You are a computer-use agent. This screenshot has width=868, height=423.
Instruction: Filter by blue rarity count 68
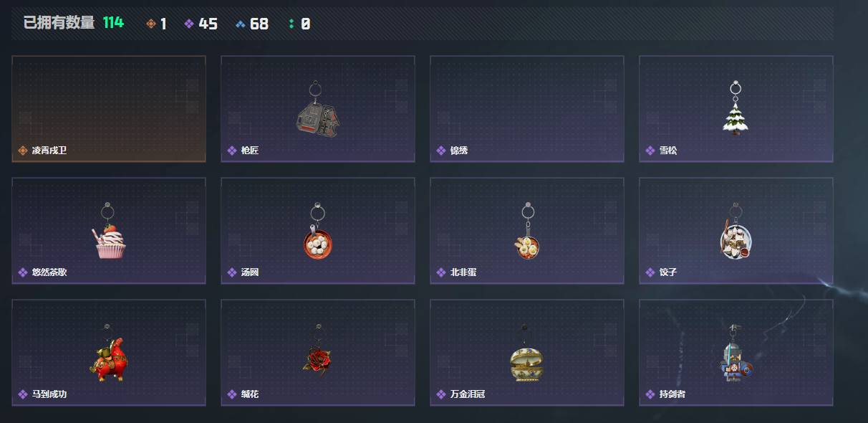point(252,24)
